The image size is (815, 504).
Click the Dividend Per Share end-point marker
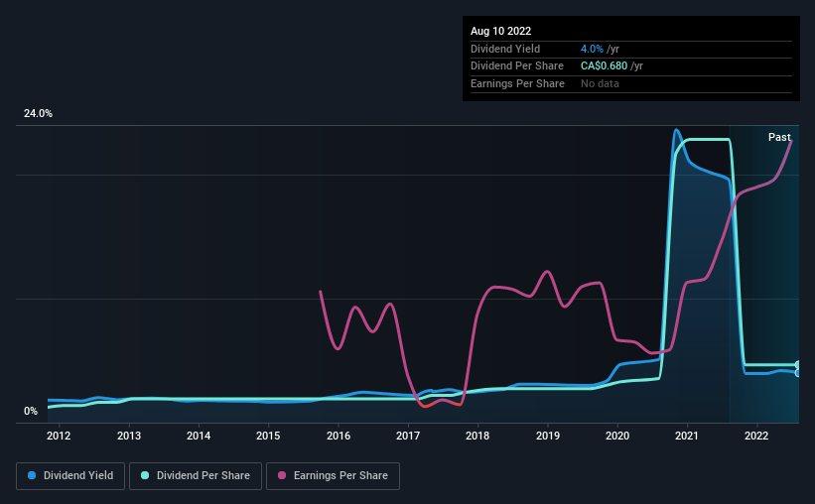(x=798, y=365)
